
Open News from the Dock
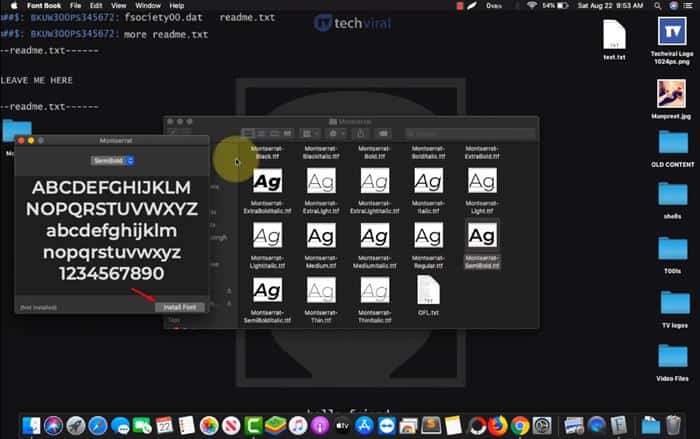(x=231, y=426)
